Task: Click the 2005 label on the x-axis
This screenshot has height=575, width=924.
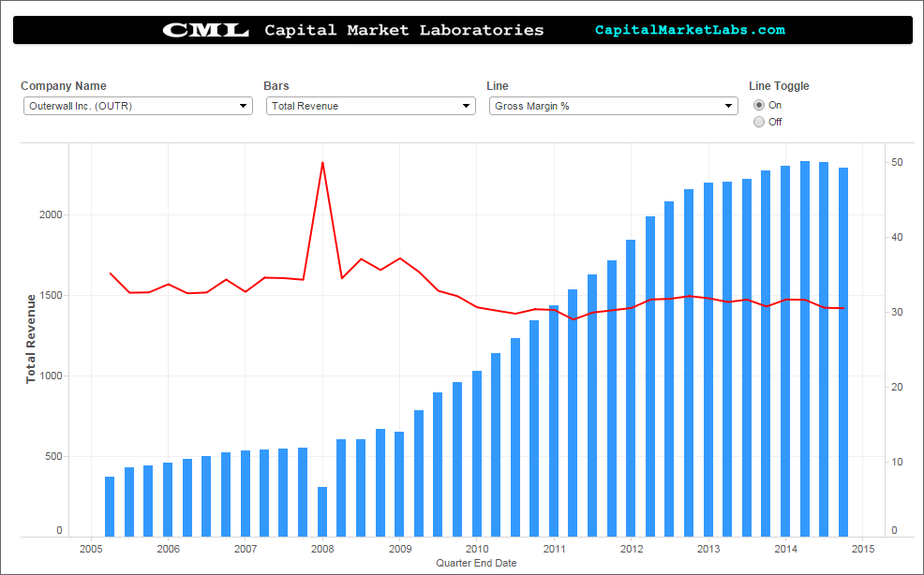Action: click(x=91, y=549)
